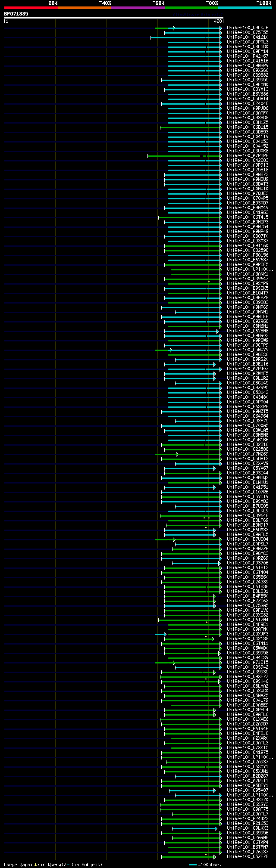Open hit UniRef100_C9WSP9
Viewport: 276px width, 868px height.
[248, 65]
